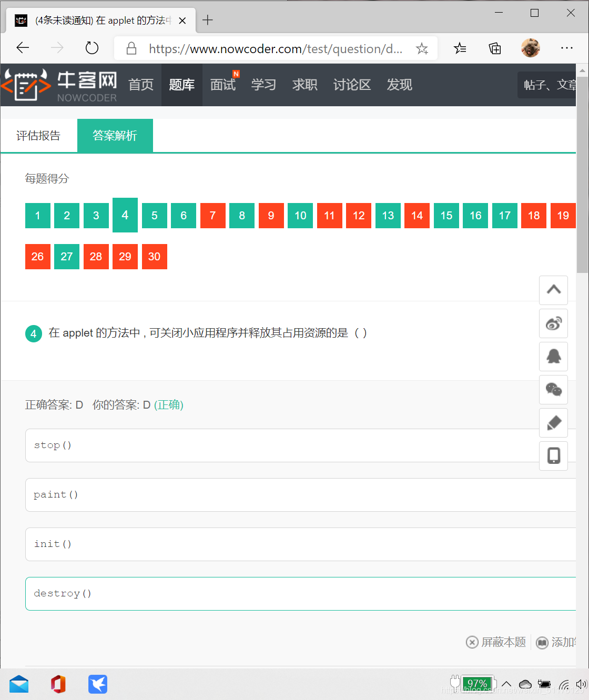Viewport: 589px width, 700px height.
Task: Go back with the browser back arrow
Action: point(23,48)
